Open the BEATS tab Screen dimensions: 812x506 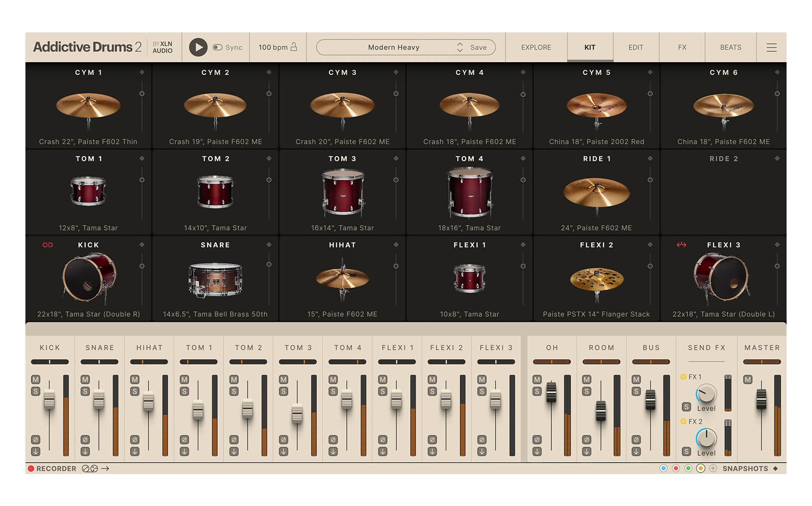click(x=730, y=47)
